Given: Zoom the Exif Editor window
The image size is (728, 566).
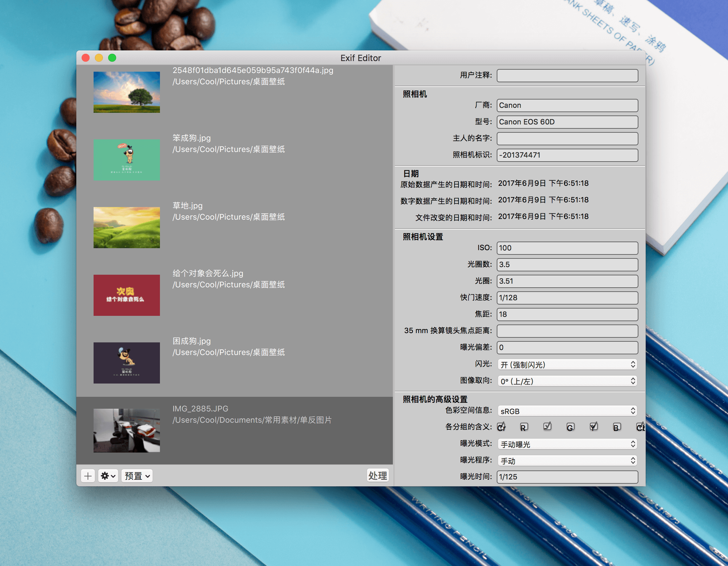Looking at the screenshot, I should click(x=112, y=58).
